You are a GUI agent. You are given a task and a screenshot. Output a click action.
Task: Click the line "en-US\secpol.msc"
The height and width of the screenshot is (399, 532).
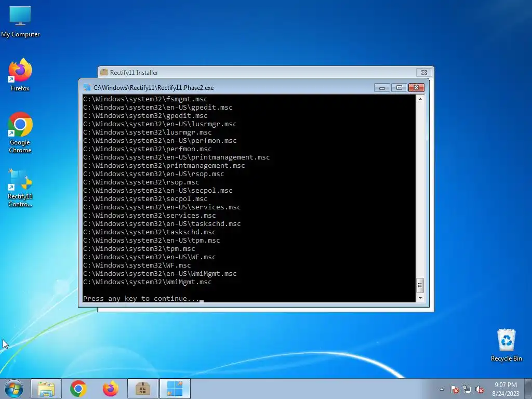(158, 190)
